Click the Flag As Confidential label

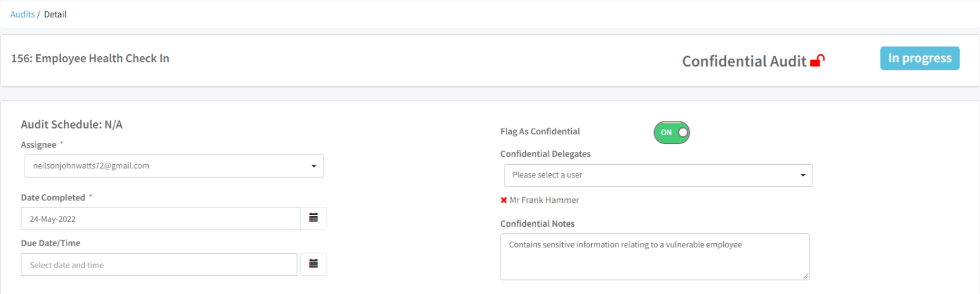540,131
